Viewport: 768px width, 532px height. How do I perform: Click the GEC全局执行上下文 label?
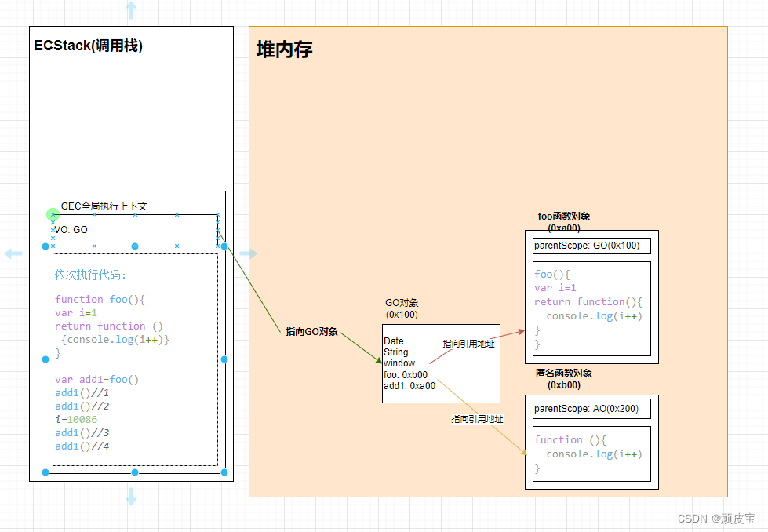point(104,206)
